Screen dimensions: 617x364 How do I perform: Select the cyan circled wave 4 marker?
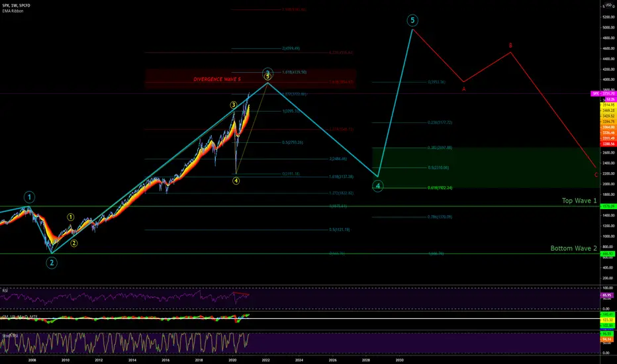pyautogui.click(x=378, y=186)
